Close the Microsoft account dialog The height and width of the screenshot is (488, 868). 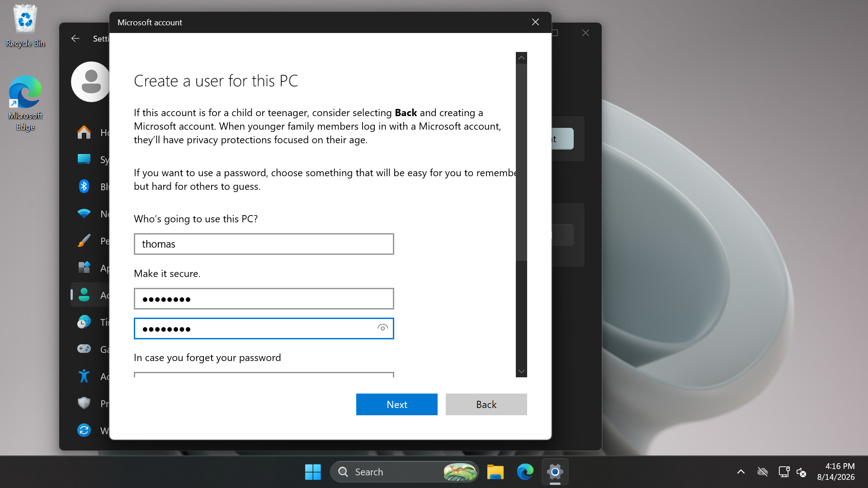point(535,22)
